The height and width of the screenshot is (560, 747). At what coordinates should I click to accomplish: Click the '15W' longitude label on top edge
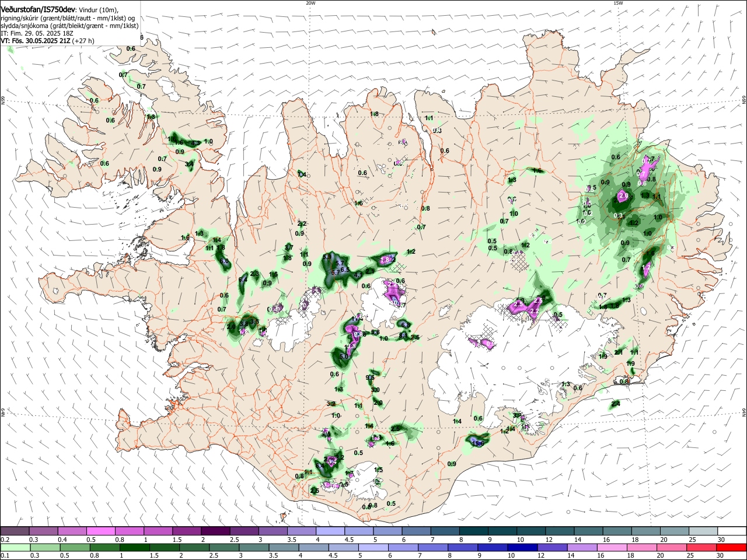pos(618,3)
